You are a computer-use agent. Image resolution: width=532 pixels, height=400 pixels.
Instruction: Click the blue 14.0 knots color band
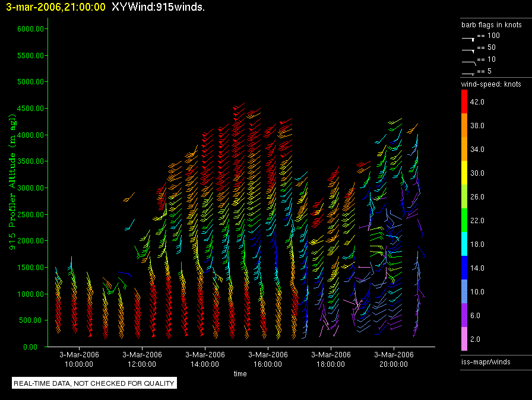point(464,268)
